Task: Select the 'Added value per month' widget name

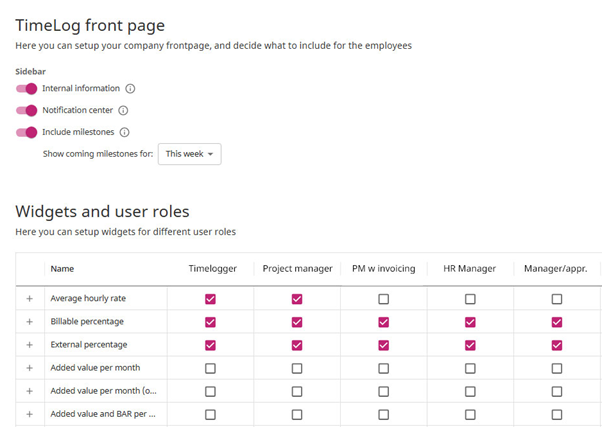Action: pos(95,367)
